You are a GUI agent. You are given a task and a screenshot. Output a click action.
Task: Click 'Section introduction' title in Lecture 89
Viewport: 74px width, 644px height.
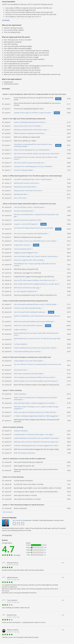[x=20, y=508]
